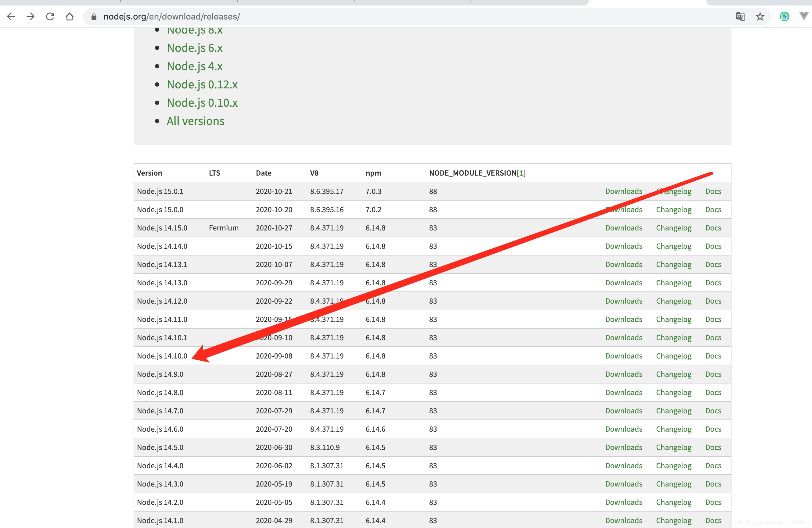Open Docs for Node.js 14.1.0
Viewport: 812px width, 528px height.
[x=713, y=520]
